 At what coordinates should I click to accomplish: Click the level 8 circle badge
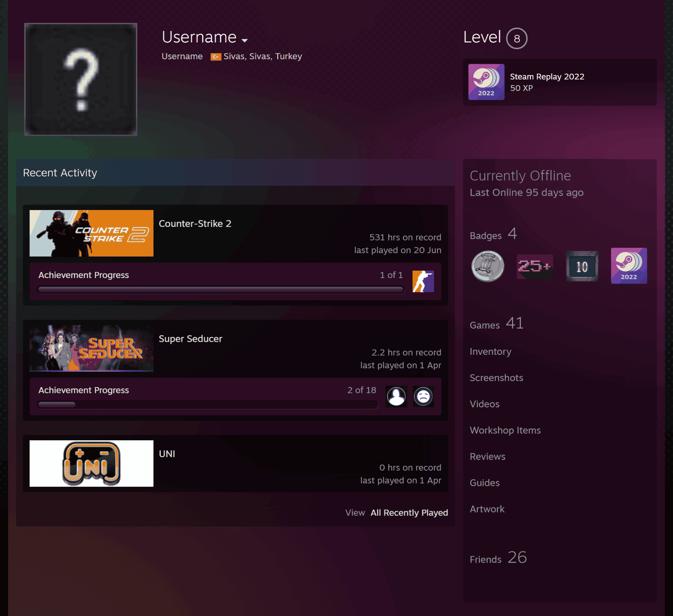(517, 38)
